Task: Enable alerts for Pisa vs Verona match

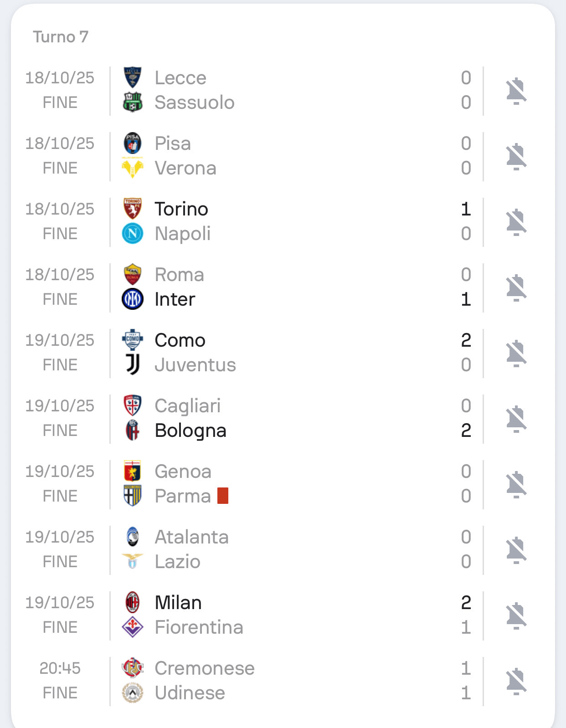Action: tap(516, 156)
